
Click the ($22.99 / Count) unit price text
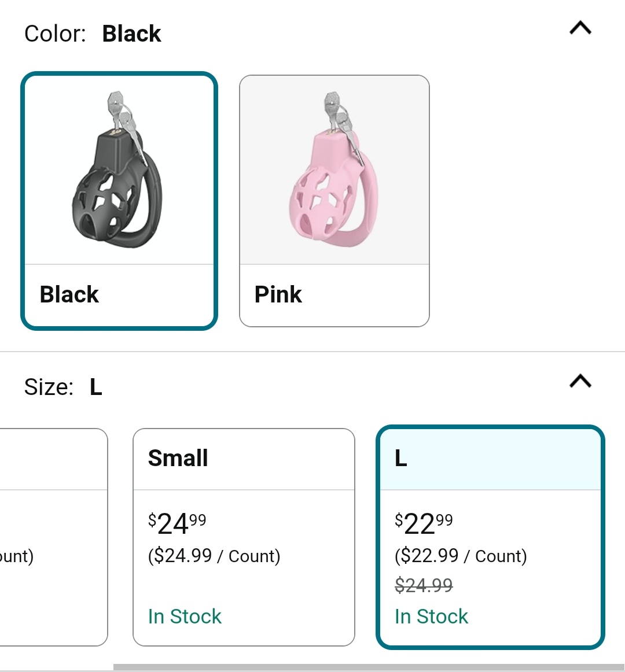(461, 556)
